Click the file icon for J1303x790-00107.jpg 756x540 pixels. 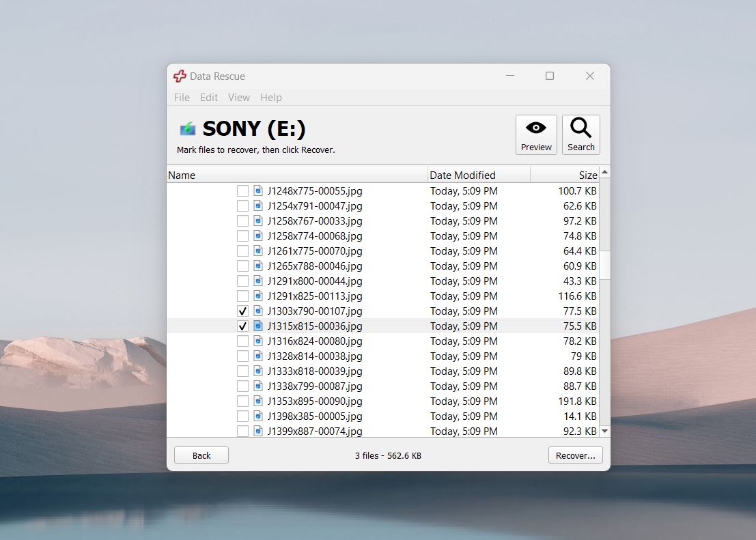point(258,311)
